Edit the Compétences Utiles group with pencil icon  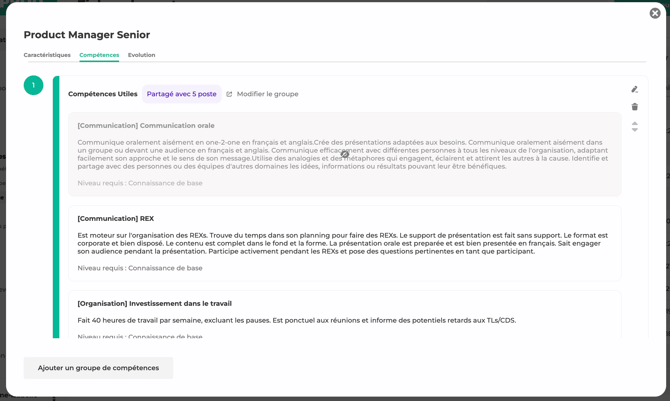[634, 90]
